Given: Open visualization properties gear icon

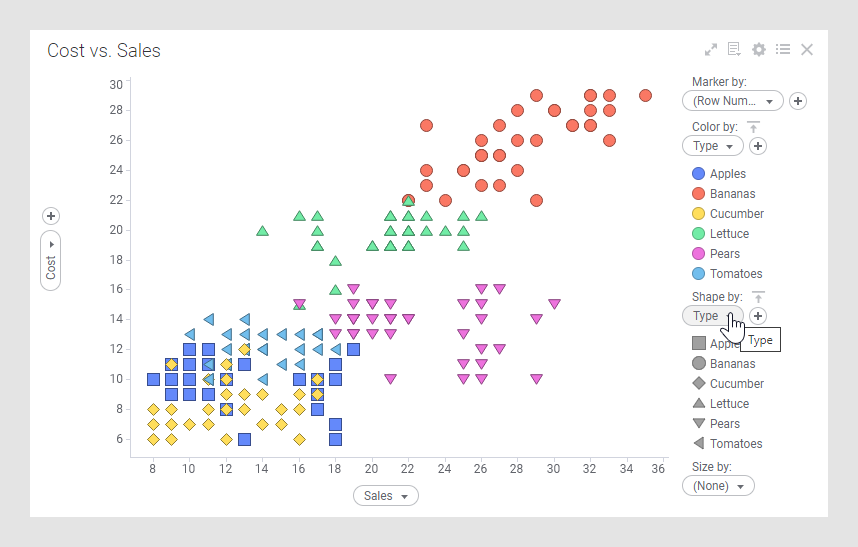Looking at the screenshot, I should [x=759, y=49].
